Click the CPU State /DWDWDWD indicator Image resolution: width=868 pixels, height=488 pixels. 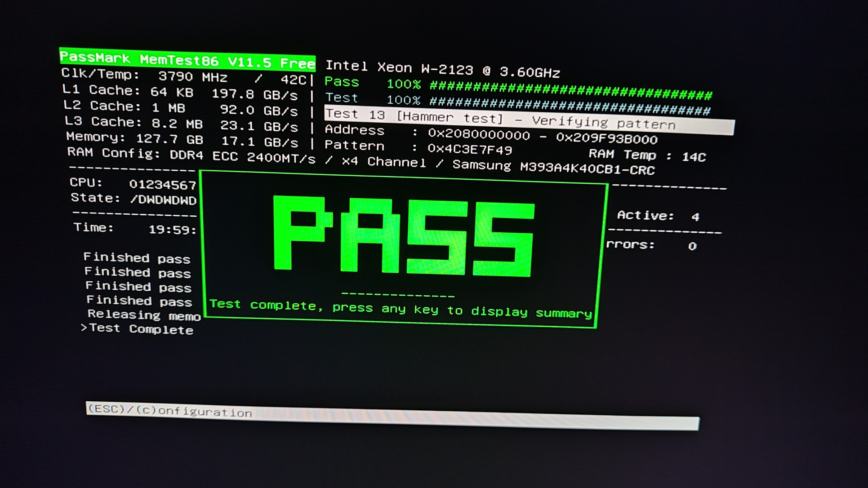(163, 200)
